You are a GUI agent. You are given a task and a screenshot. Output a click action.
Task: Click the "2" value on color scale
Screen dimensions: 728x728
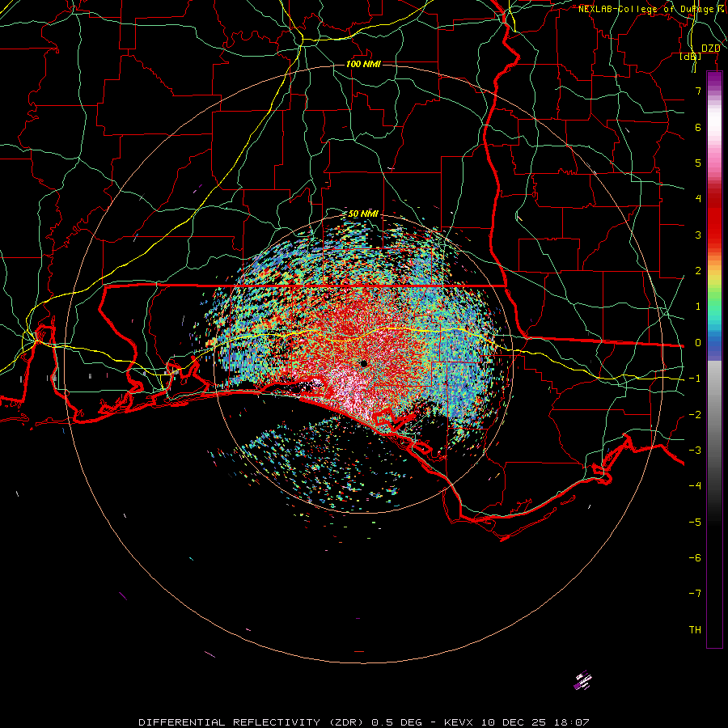(x=698, y=271)
